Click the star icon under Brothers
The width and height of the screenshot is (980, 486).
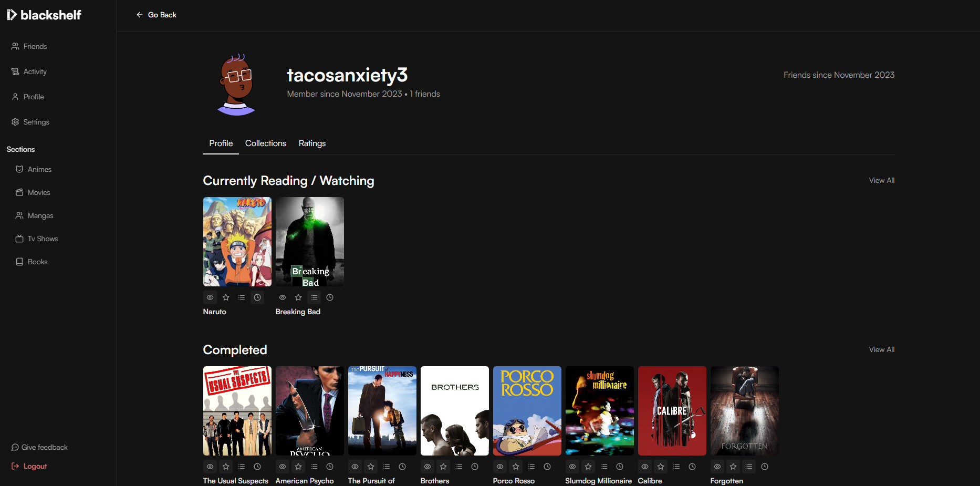[x=443, y=467]
